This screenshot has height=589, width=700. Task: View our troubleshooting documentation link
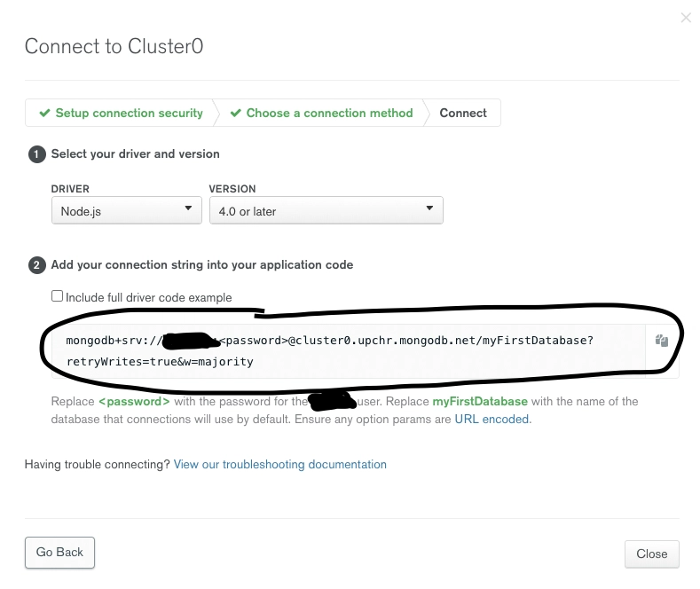279,465
